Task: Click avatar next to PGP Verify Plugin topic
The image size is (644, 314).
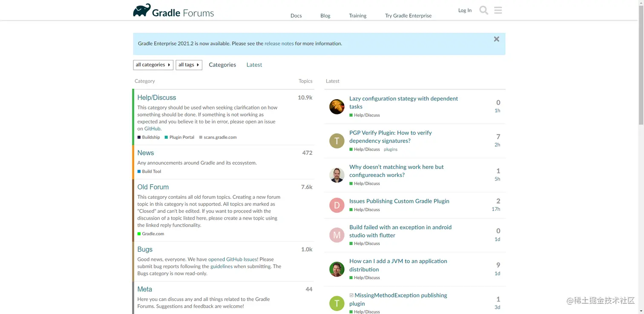Action: coord(337,141)
